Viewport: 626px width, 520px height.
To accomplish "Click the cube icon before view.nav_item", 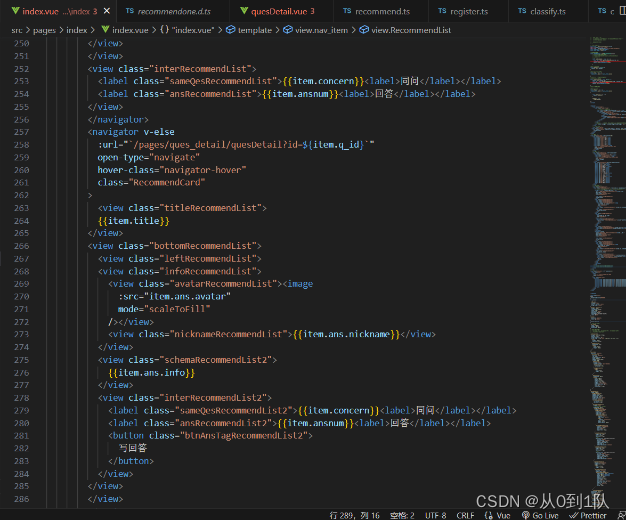I will coord(288,30).
